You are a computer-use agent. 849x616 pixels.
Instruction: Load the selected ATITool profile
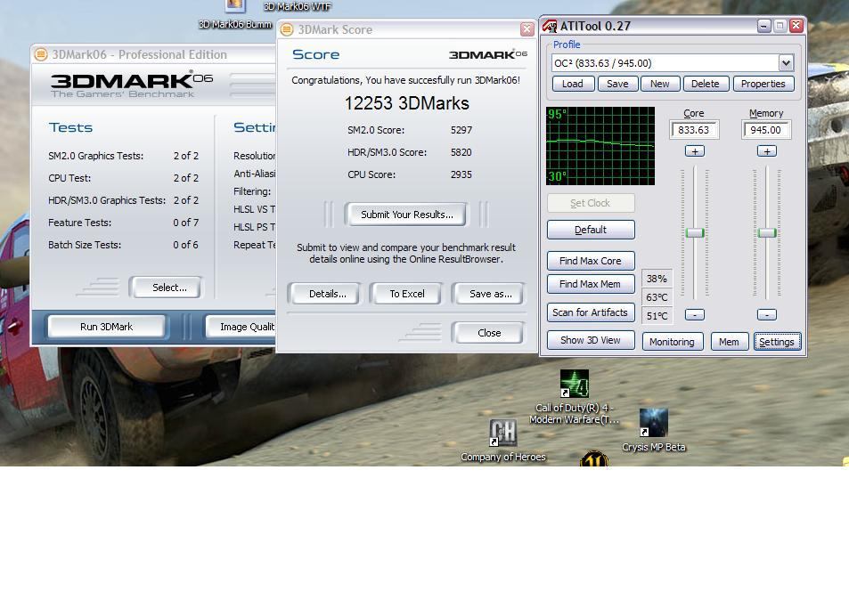point(573,84)
